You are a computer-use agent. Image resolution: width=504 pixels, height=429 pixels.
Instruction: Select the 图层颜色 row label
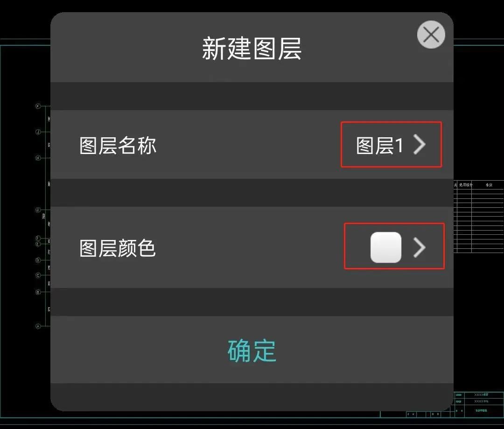click(x=118, y=248)
